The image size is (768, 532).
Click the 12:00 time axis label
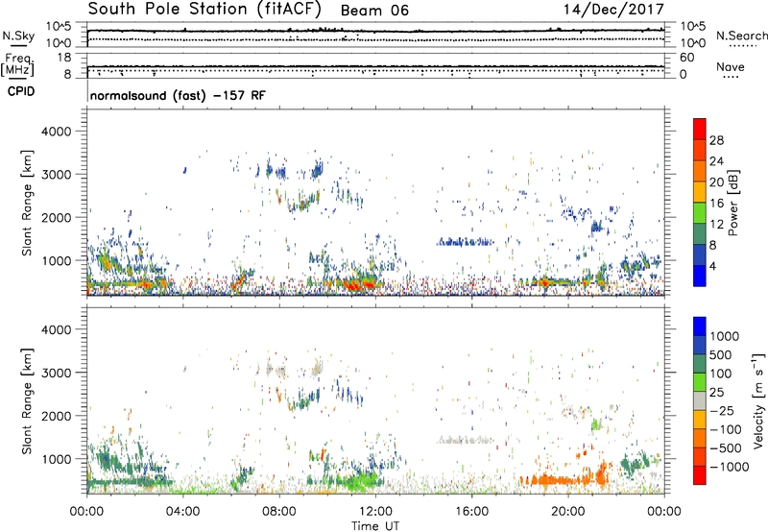point(375,512)
